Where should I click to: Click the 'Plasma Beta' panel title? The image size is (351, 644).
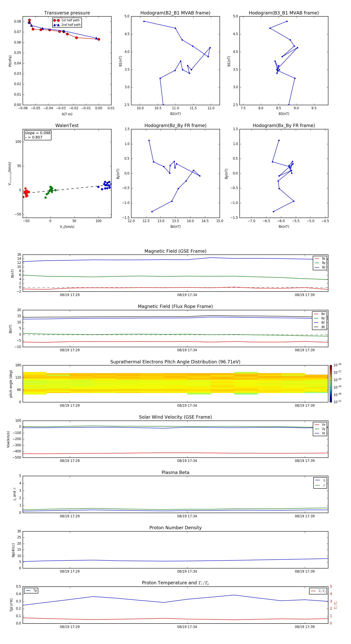175,472
